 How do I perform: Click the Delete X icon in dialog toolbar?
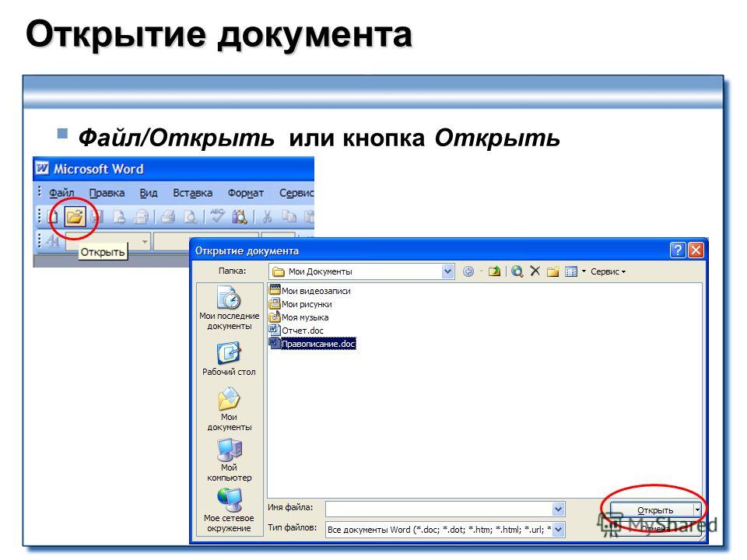[x=535, y=271]
